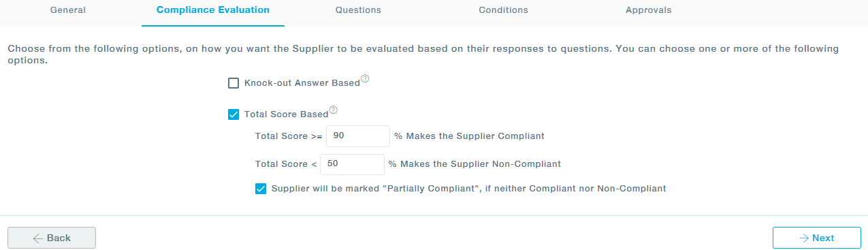Open the Approvals tab
The height and width of the screenshot is (250, 868).
point(649,10)
